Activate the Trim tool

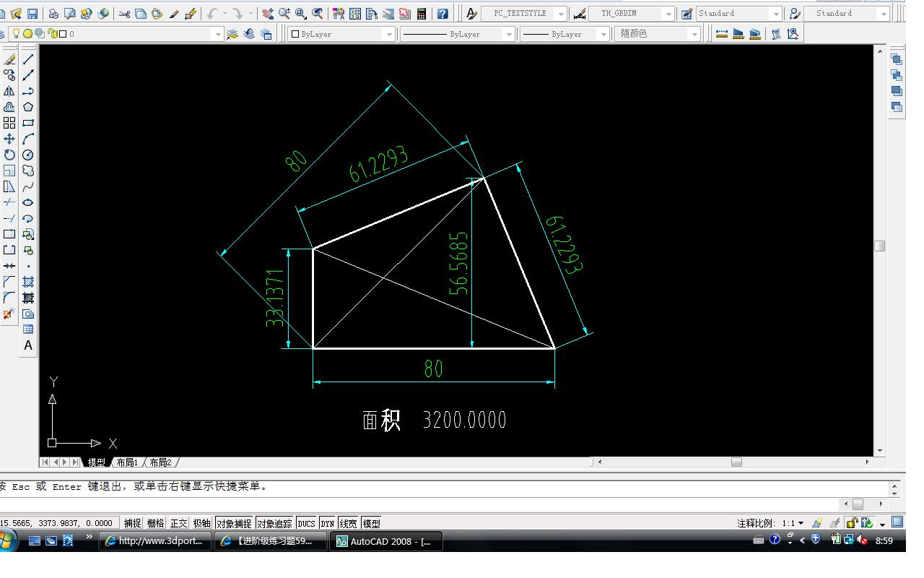point(9,202)
